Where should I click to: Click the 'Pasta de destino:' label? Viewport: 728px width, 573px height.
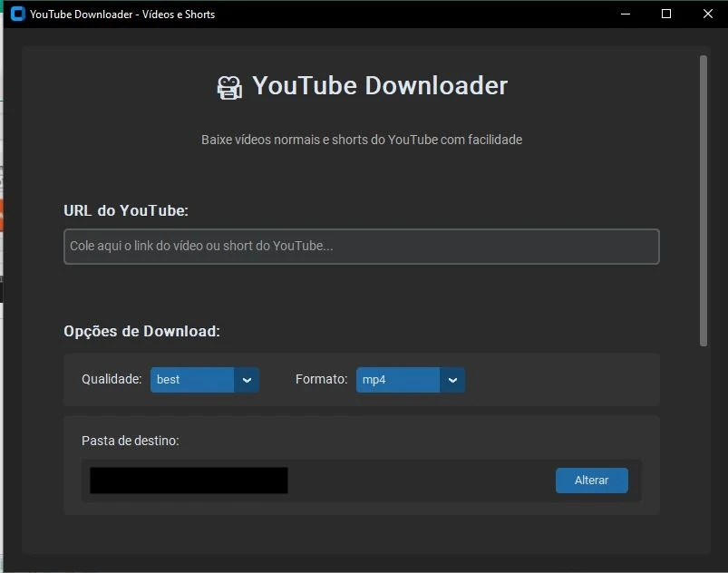pos(130,441)
